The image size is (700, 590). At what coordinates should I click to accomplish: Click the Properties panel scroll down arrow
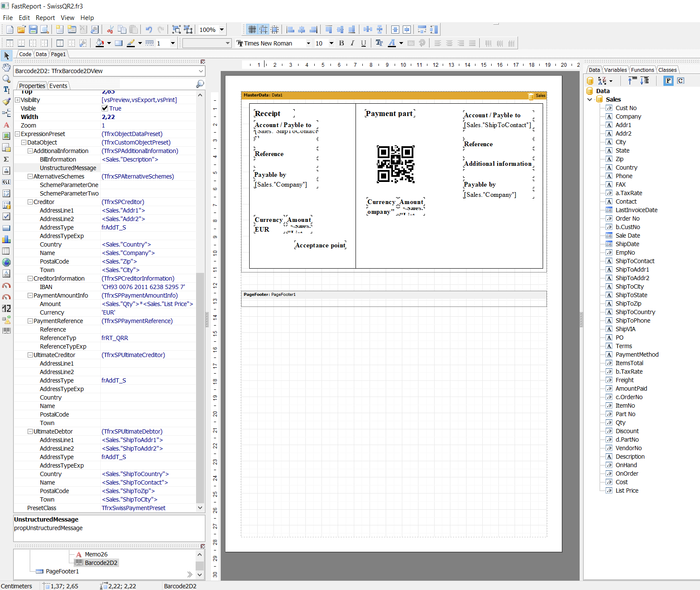(x=200, y=508)
